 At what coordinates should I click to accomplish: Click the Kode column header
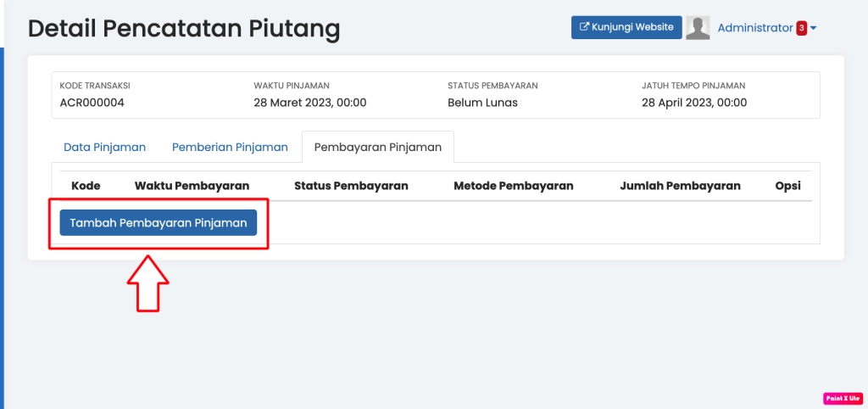point(86,186)
